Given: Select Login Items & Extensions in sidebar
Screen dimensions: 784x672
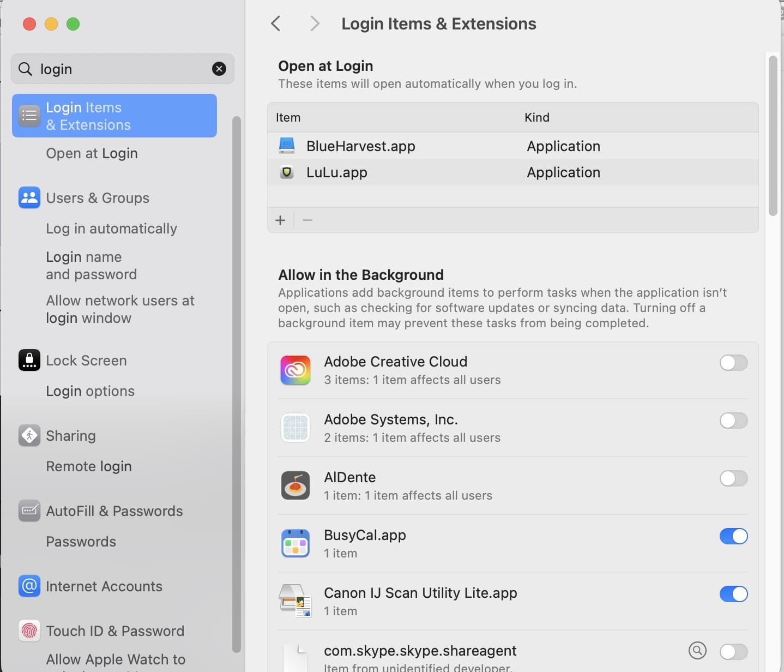Looking at the screenshot, I should (114, 116).
